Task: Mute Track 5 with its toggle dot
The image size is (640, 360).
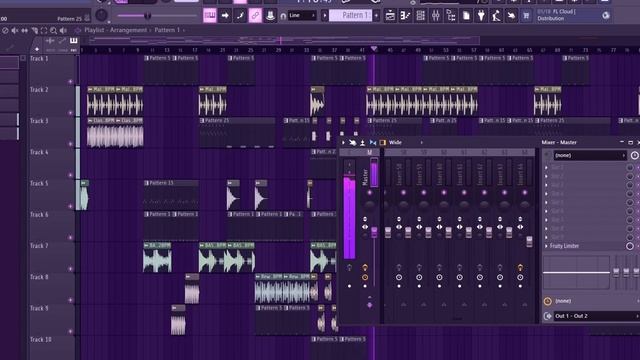Action: (70, 206)
